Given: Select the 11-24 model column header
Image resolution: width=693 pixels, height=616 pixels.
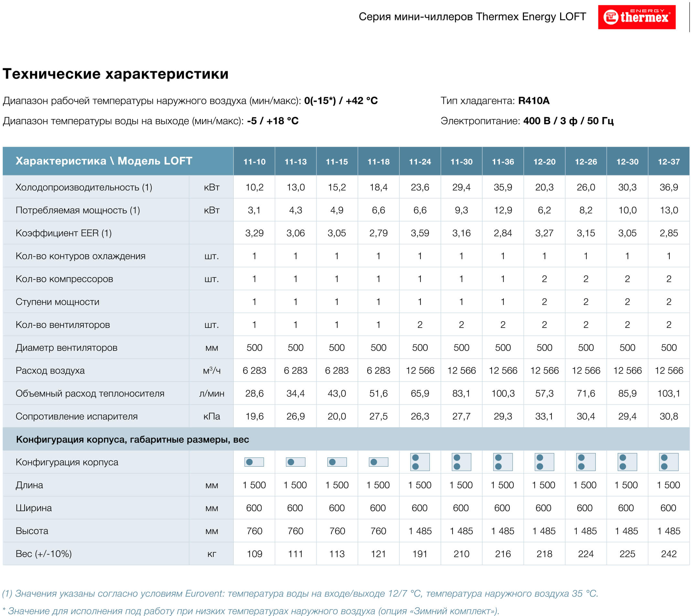Looking at the screenshot, I should coord(420,161).
